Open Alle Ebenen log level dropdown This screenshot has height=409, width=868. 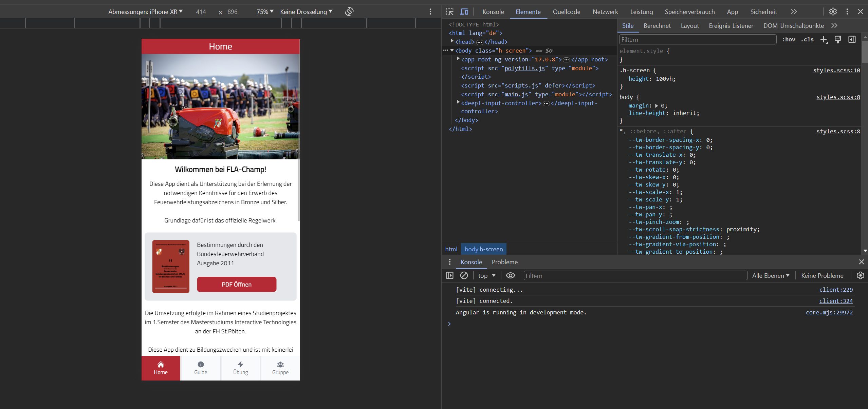click(x=771, y=275)
